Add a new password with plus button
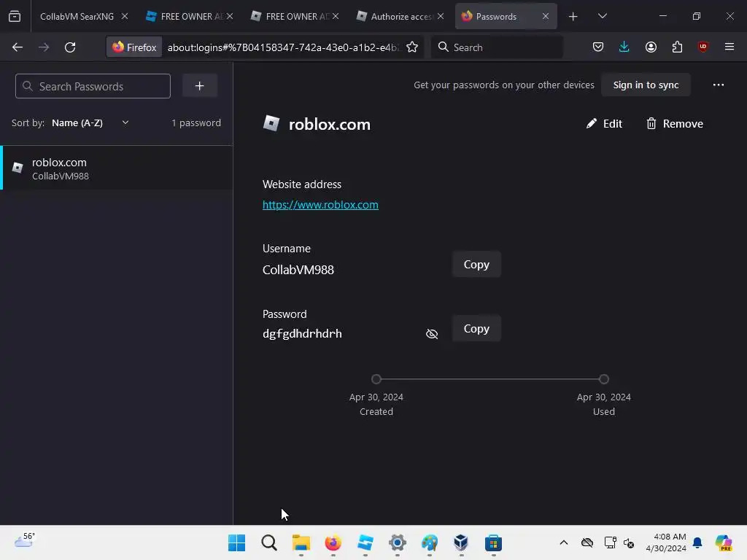This screenshot has width=747, height=560. coord(200,86)
